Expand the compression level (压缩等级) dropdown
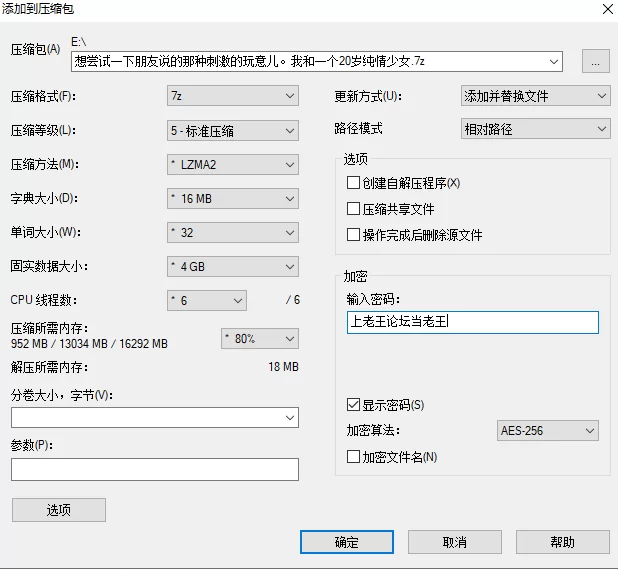 coord(232,130)
